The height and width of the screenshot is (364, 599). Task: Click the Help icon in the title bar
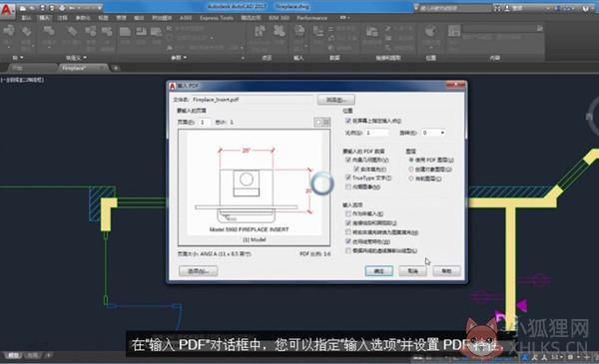tap(586, 8)
